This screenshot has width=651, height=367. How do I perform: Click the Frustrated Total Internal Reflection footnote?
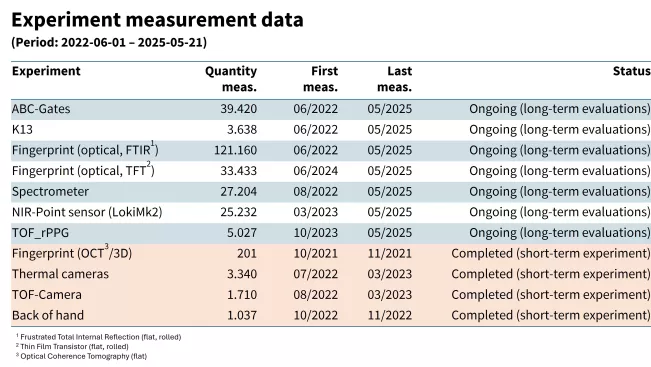coord(99,337)
